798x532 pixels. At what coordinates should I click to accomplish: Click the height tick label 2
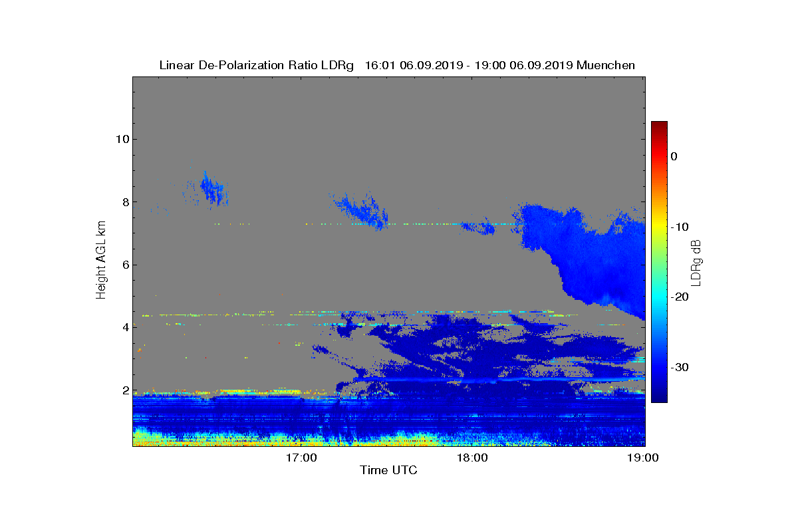[x=125, y=390]
